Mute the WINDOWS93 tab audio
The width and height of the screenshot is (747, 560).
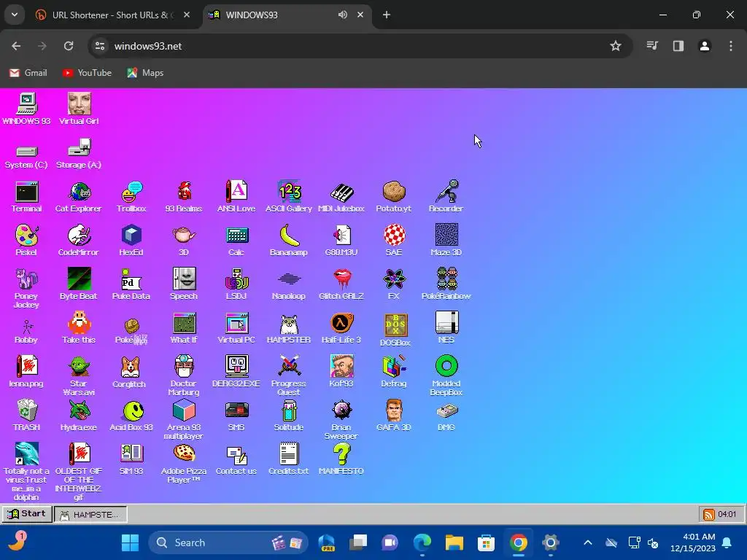(343, 15)
